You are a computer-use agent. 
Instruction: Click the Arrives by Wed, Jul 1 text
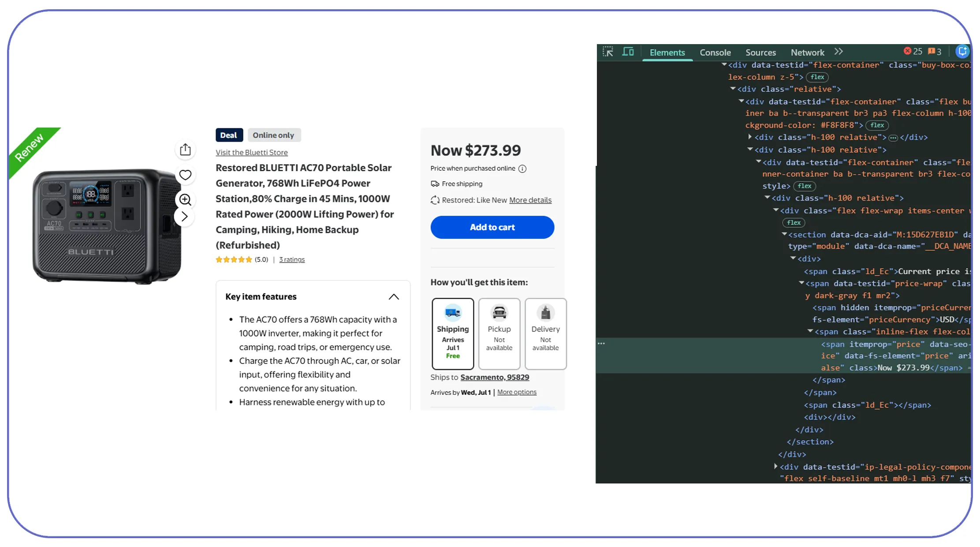461,392
